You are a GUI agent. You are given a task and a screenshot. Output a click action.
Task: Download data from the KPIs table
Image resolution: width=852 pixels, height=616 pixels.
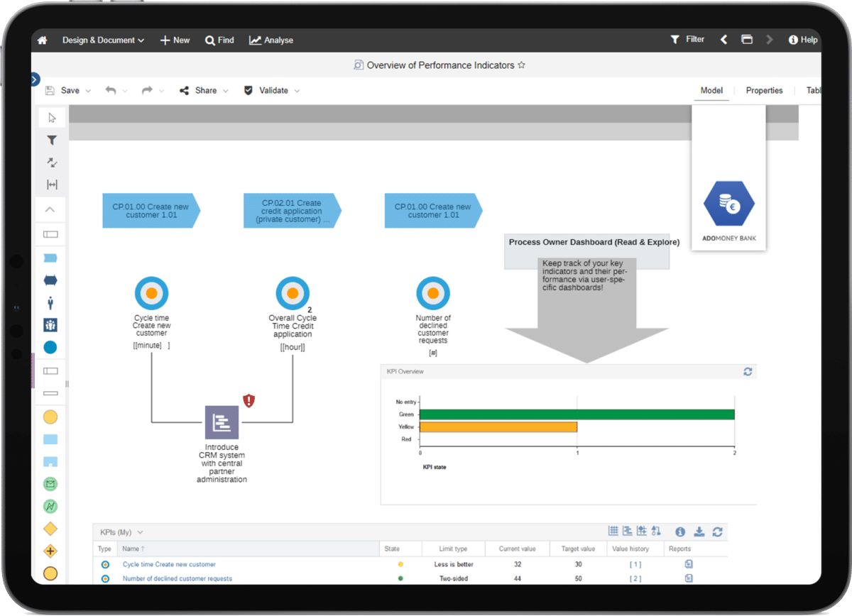pyautogui.click(x=699, y=532)
